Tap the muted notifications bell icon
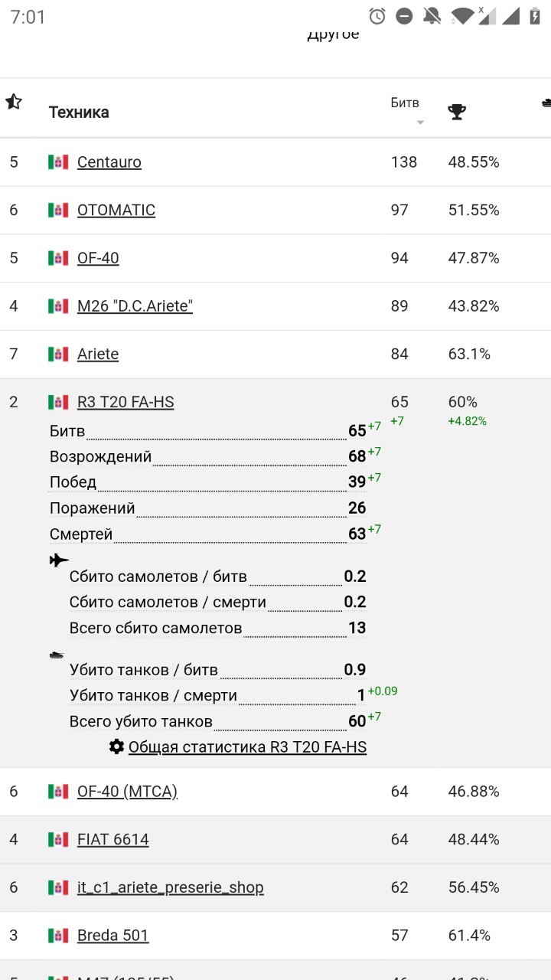This screenshot has height=980, width=551. click(x=432, y=16)
